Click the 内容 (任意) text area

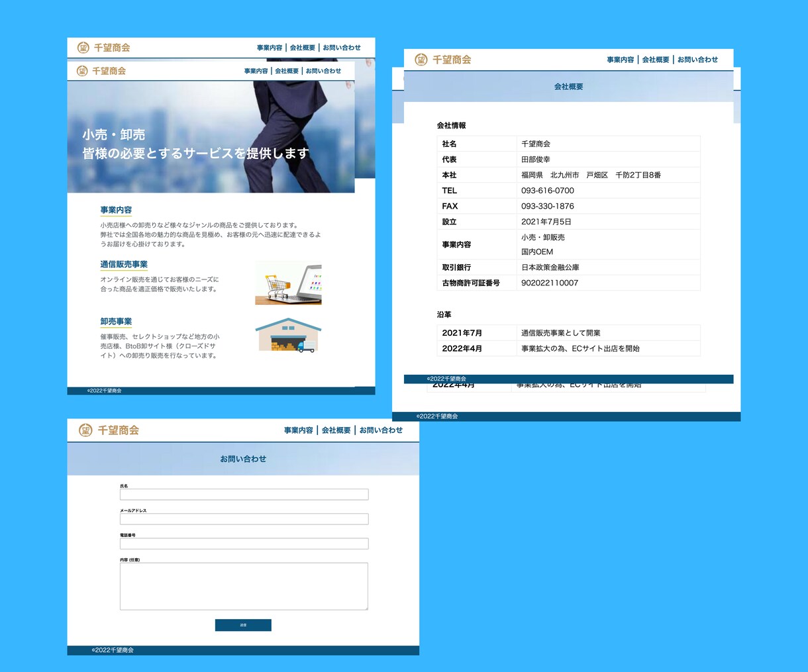(244, 586)
